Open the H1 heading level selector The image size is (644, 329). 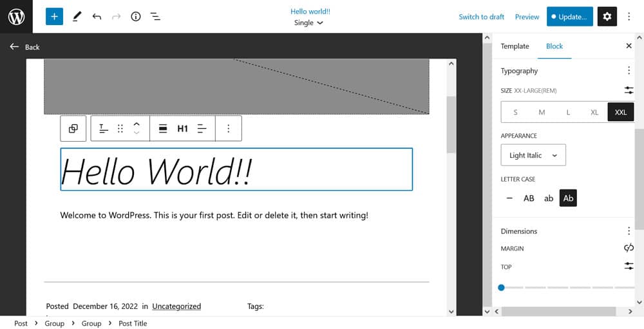pos(182,129)
